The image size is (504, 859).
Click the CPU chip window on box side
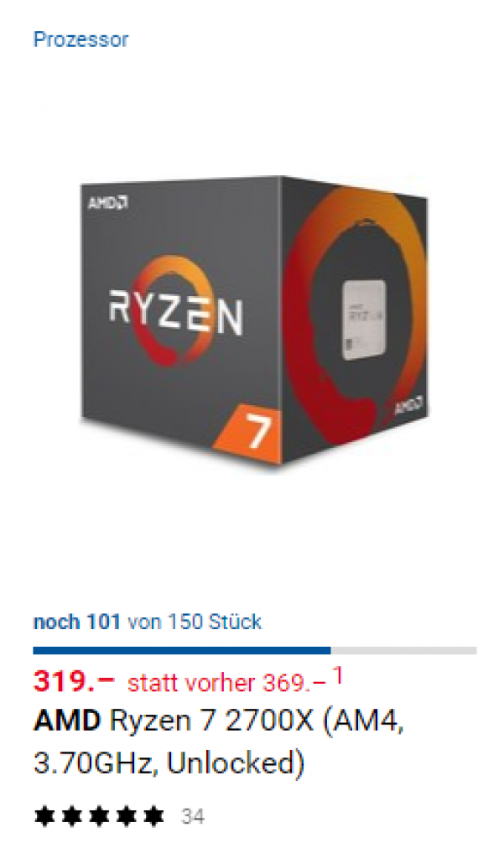pyautogui.click(x=365, y=319)
